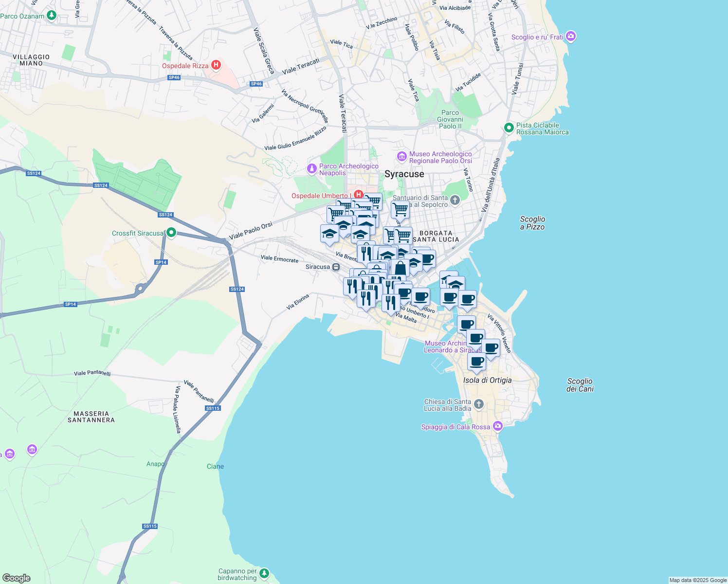Click the Google logo
This screenshot has height=584, width=728.
click(x=17, y=578)
